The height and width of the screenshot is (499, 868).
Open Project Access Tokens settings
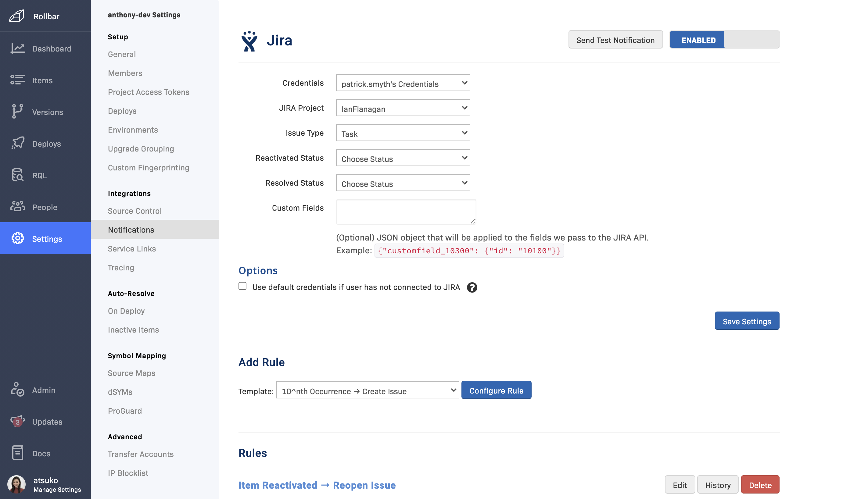coord(148,92)
